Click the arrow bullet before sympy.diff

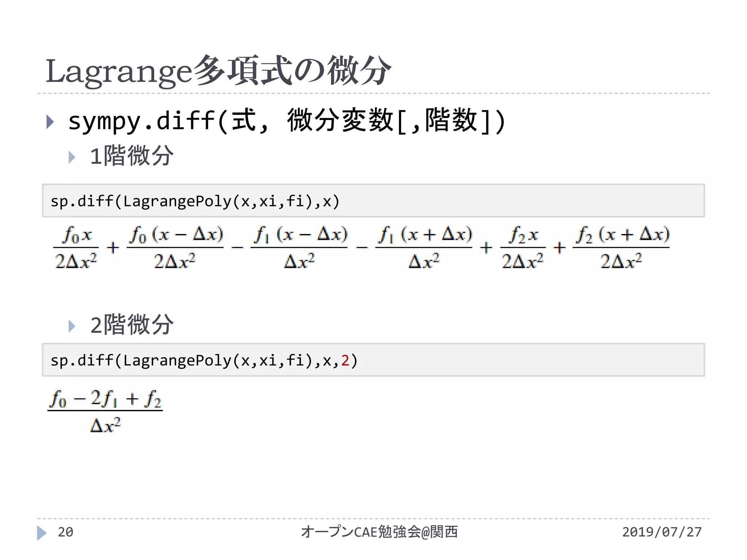(50, 122)
